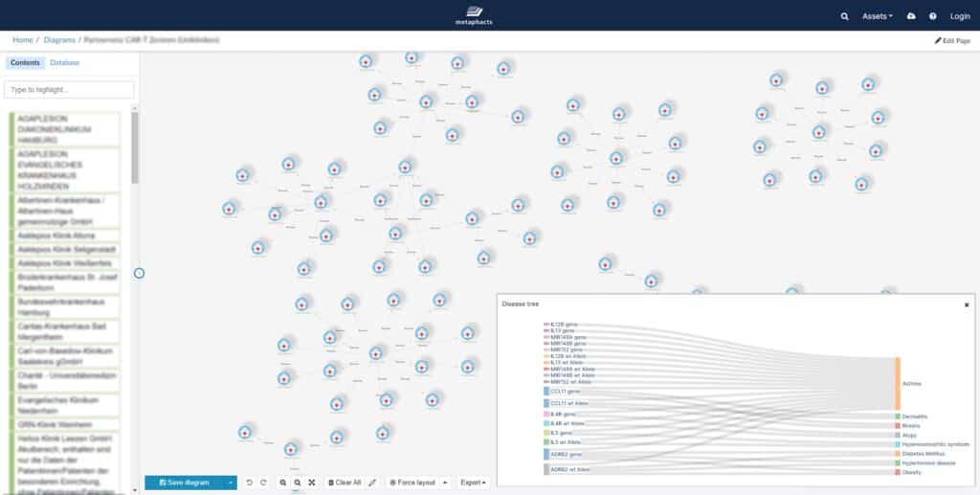Screen dimensions: 980x495
Task: Expand layout options arrow beside Force layout
Action: point(445,483)
